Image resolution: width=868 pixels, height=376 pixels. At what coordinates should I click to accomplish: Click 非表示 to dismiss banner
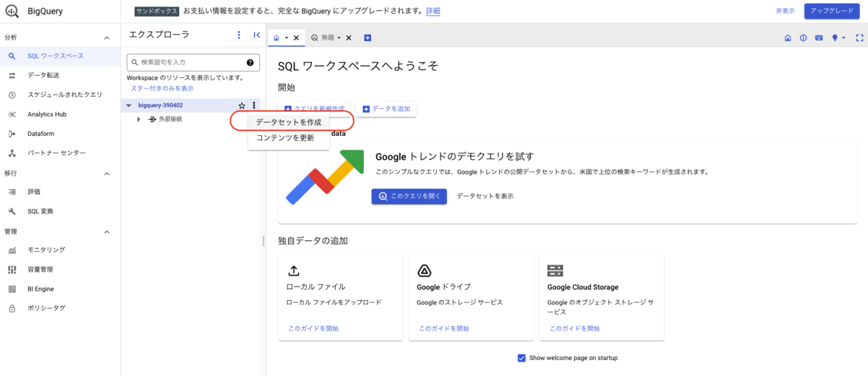[786, 12]
